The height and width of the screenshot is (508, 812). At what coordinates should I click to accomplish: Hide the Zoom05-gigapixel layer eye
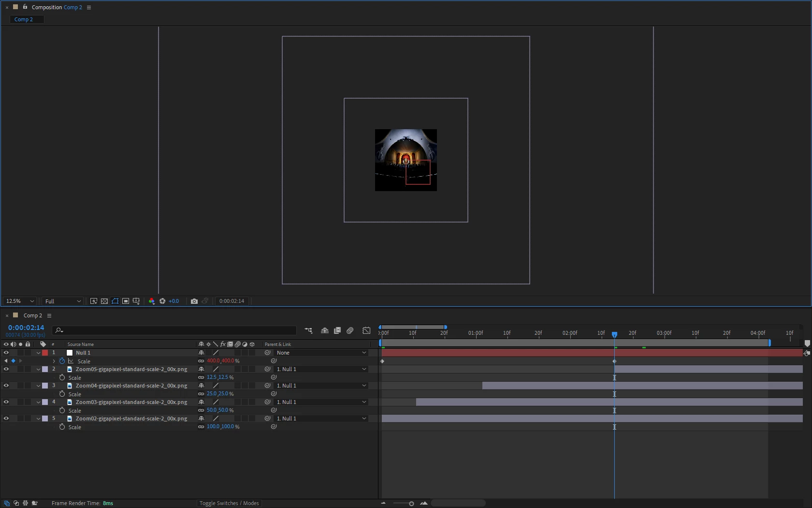point(6,369)
